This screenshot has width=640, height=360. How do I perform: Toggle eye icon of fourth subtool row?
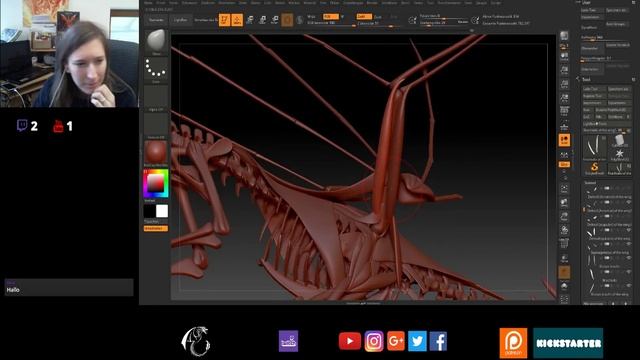[x=629, y=230]
